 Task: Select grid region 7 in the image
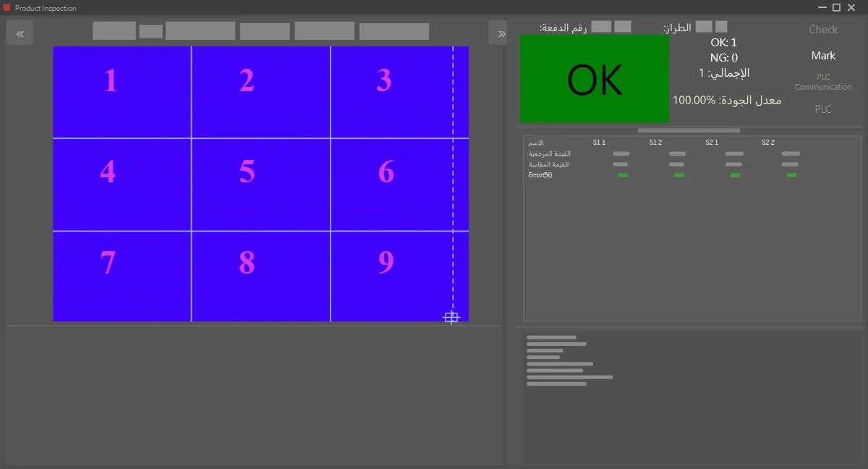122,276
